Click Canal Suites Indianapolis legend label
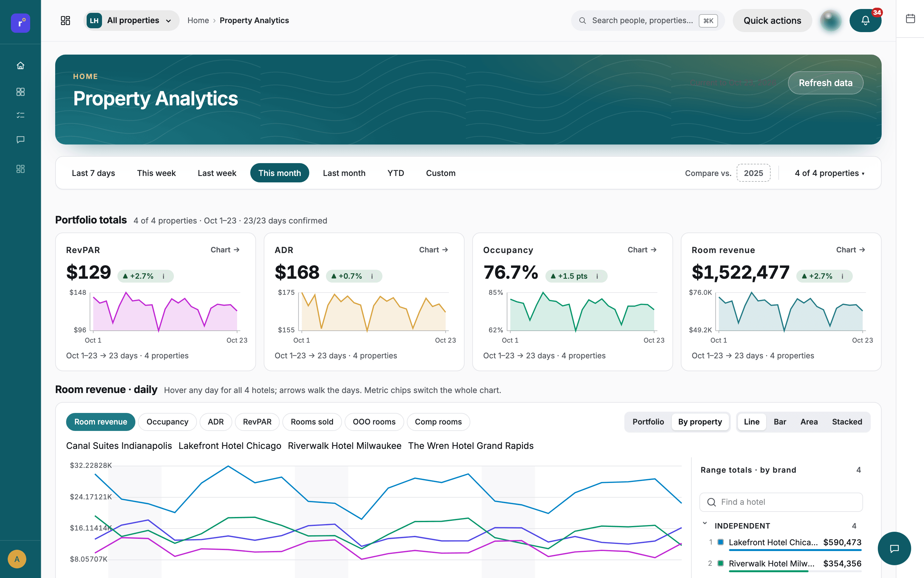Screen dimensions: 924x578 pos(119,446)
